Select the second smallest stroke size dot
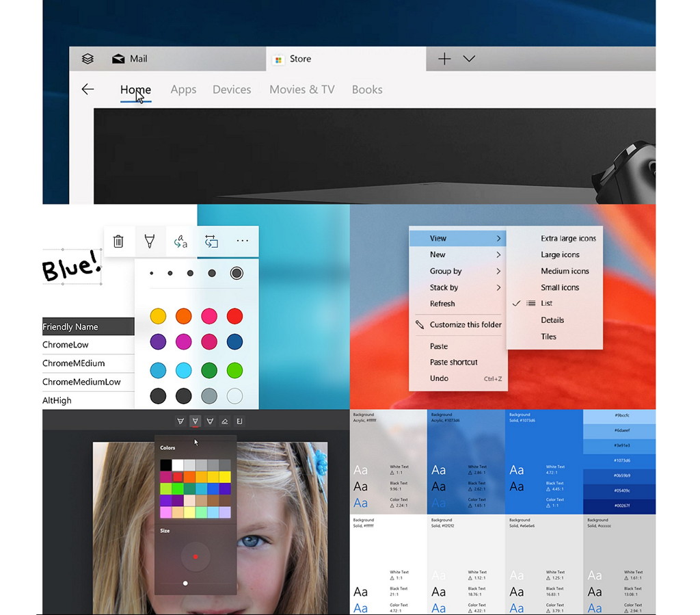Image resolution: width=700 pixels, height=615 pixels. (x=170, y=273)
